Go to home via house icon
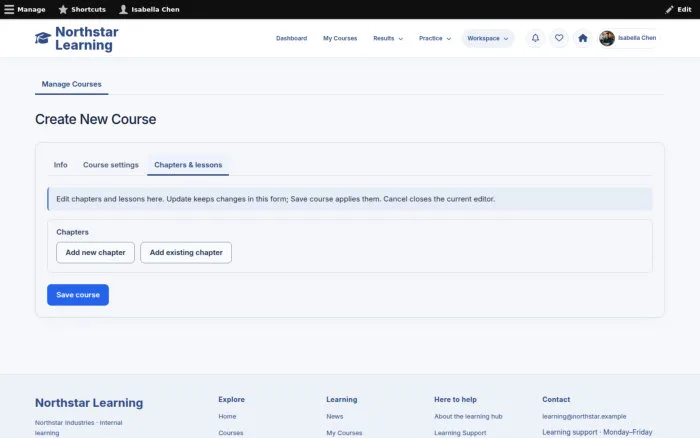The image size is (700, 438). click(583, 38)
